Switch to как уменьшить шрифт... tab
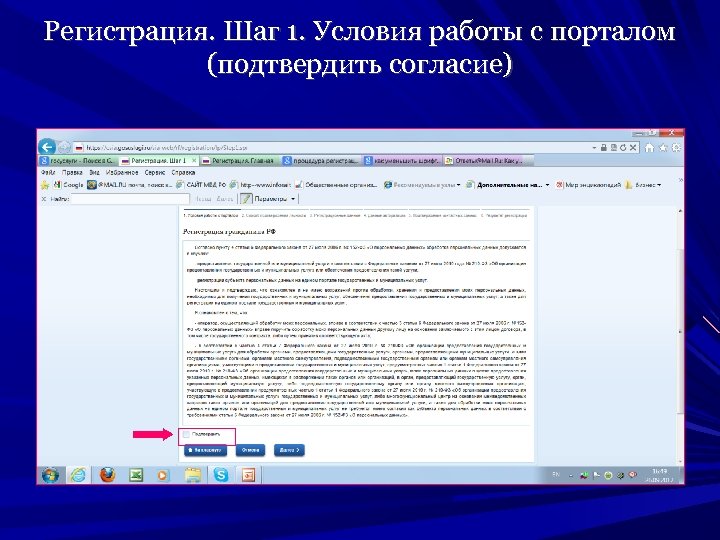Viewport: 720px width, 540px height. pyautogui.click(x=402, y=161)
